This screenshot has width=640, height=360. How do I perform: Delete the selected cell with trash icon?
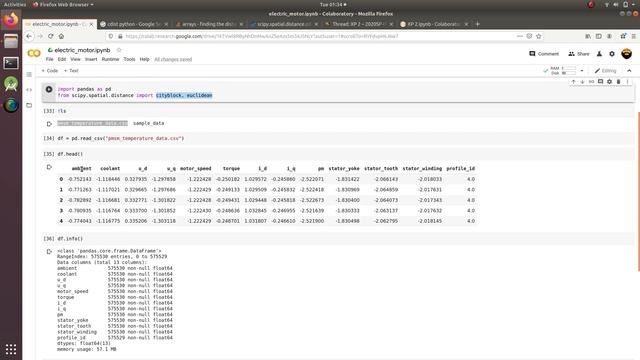pos(618,82)
